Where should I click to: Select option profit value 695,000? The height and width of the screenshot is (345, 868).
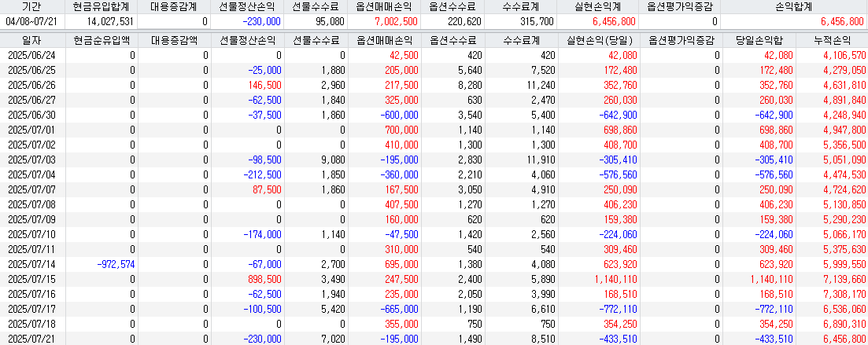(x=401, y=264)
